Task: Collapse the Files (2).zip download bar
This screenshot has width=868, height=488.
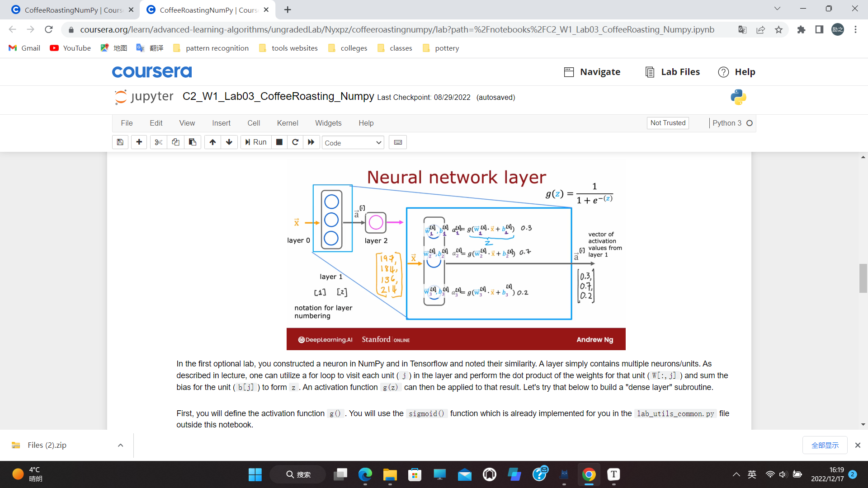Action: coord(120,445)
